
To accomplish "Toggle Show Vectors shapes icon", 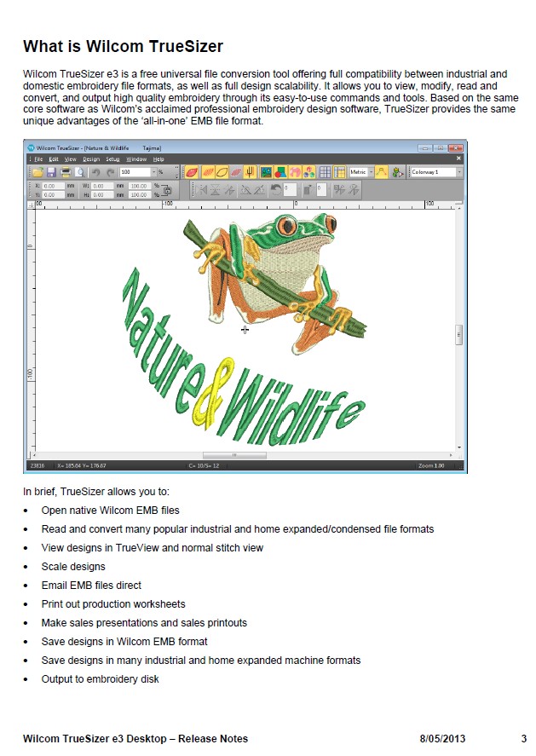I will [x=280, y=172].
